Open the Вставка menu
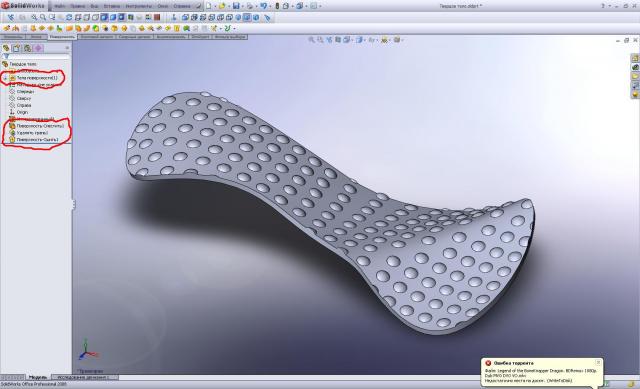Viewport: 640px width, 389px height. (111, 6)
